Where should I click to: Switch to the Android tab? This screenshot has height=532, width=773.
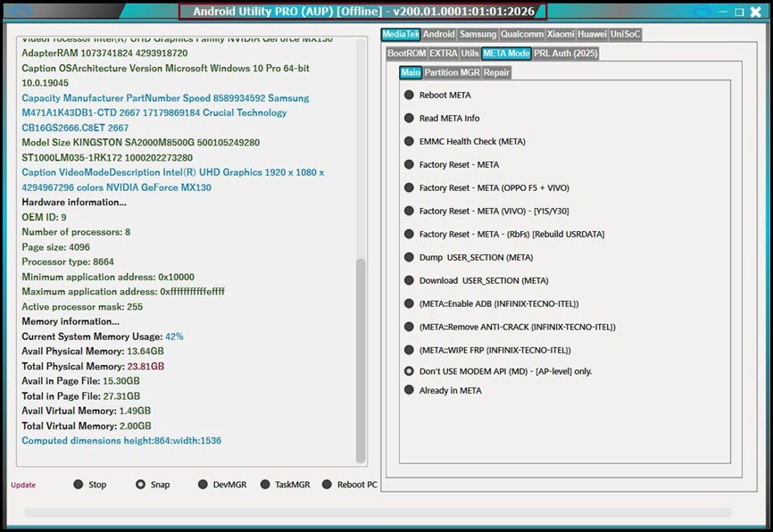coord(438,34)
